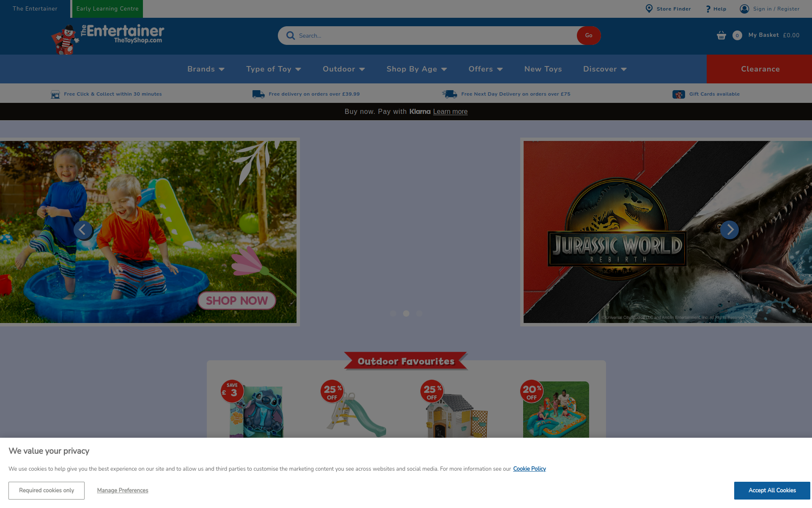Click the help question mark icon
The height and width of the screenshot is (508, 812).
click(x=708, y=9)
